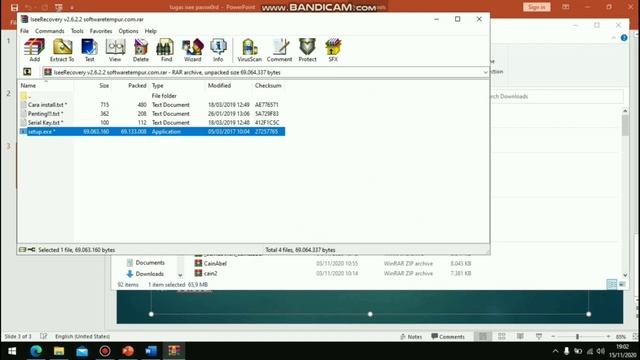Open the Windows Start menu
Viewport: 640px width, 360px height.
[x=12, y=351]
